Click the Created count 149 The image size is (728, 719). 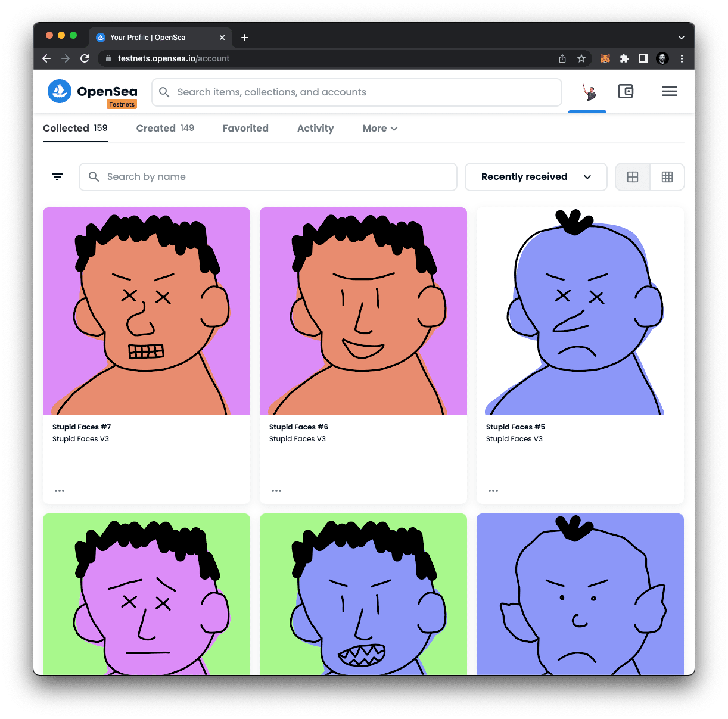188,128
